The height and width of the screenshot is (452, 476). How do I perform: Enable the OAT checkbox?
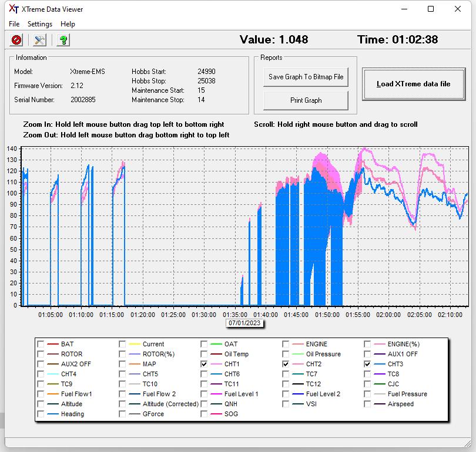[x=204, y=344]
